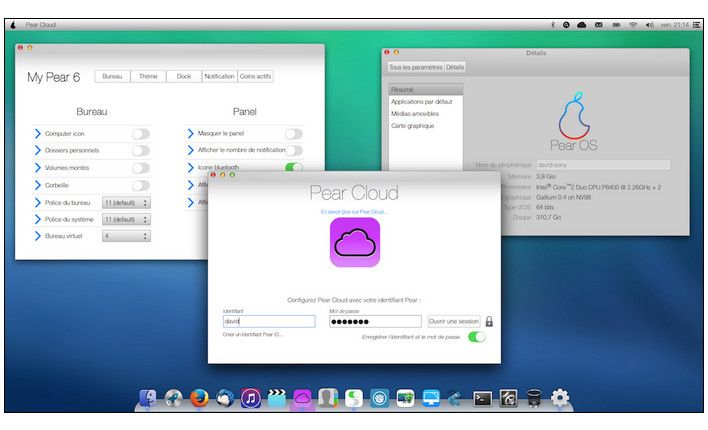Click the large purple cloud logo

click(x=355, y=243)
